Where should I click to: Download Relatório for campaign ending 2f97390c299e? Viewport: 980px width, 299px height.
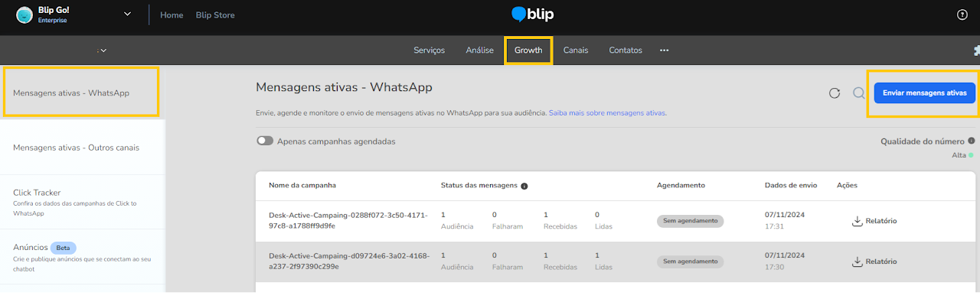coord(874,262)
